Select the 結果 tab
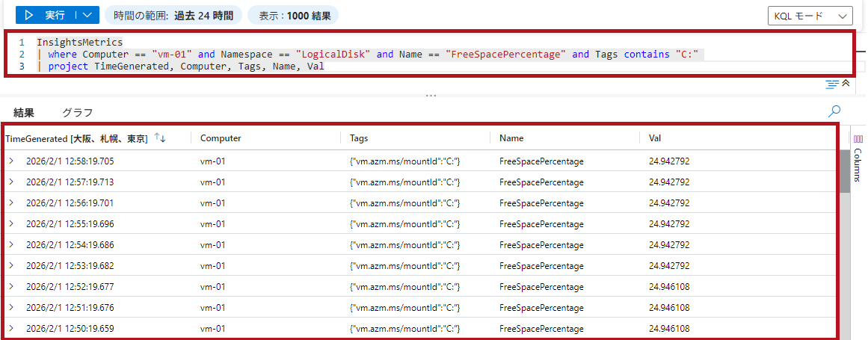The width and height of the screenshot is (868, 340). point(24,113)
